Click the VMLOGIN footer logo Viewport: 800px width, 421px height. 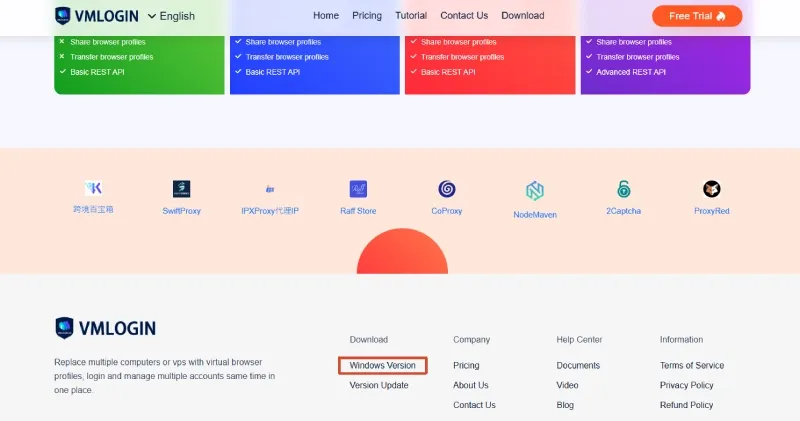tap(105, 328)
